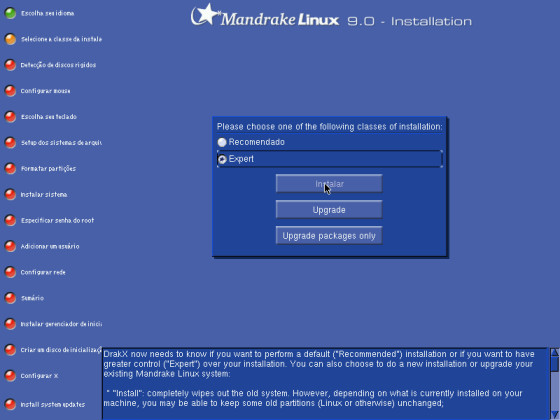Click the green bullet beside Escolha seu idioma
Viewport: 560px width, 420px height.
pos(10,13)
